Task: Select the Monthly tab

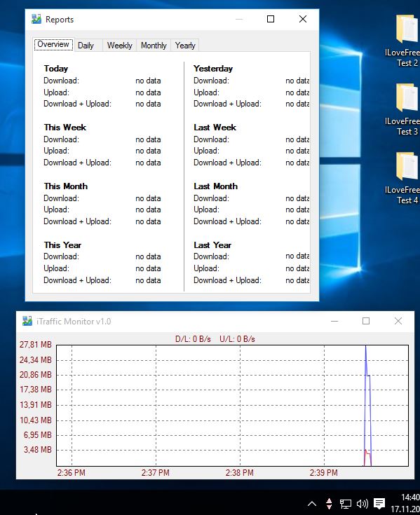Action: point(154,46)
